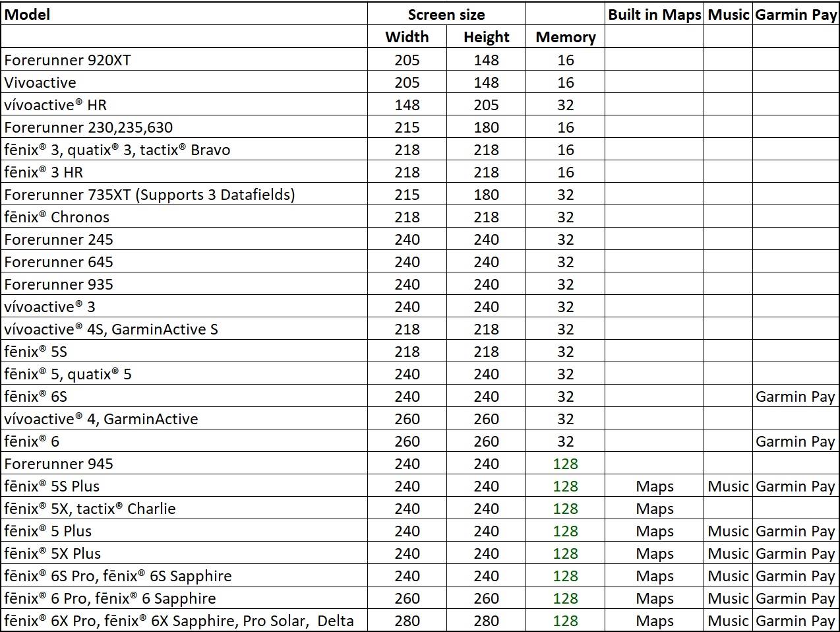
Task: Select the vívoactive HR width value 148
Action: 407,105
